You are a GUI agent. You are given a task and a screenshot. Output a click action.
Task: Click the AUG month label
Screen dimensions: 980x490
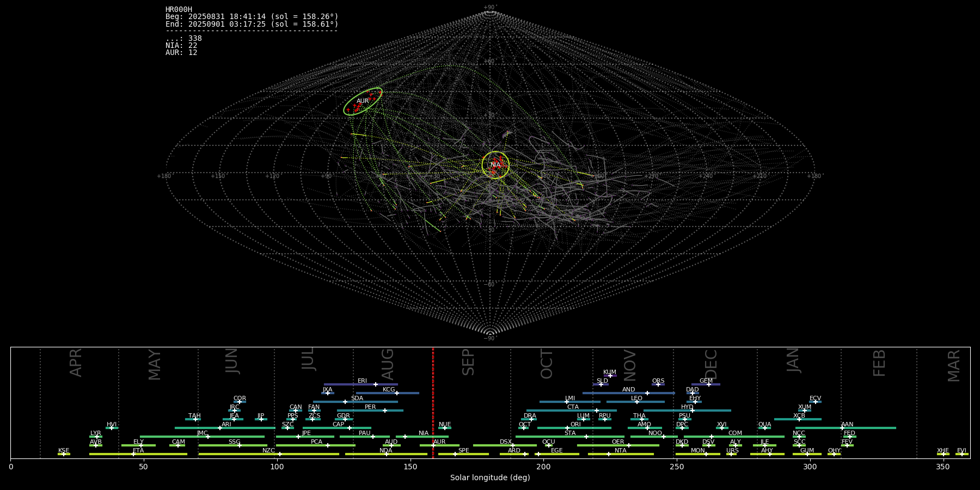click(x=388, y=364)
